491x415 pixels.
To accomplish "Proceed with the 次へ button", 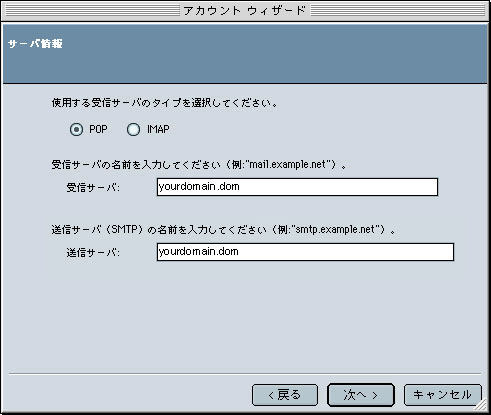I will tap(361, 395).
